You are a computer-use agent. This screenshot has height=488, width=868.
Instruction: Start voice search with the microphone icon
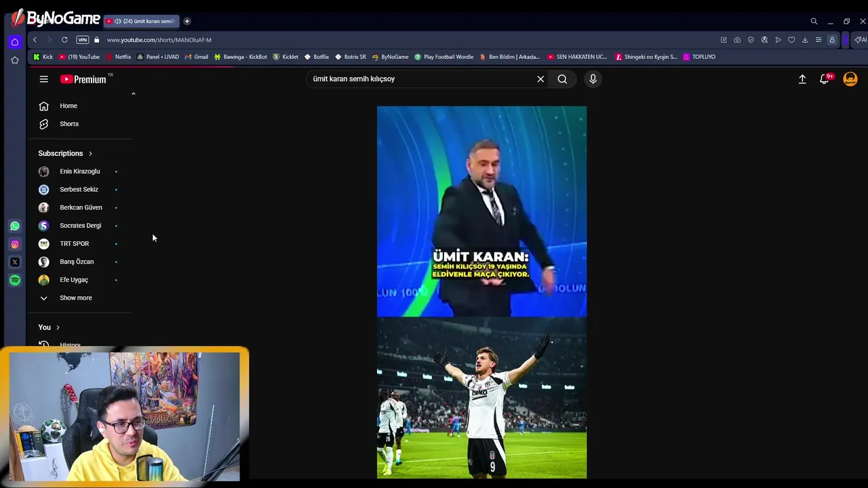click(x=593, y=79)
